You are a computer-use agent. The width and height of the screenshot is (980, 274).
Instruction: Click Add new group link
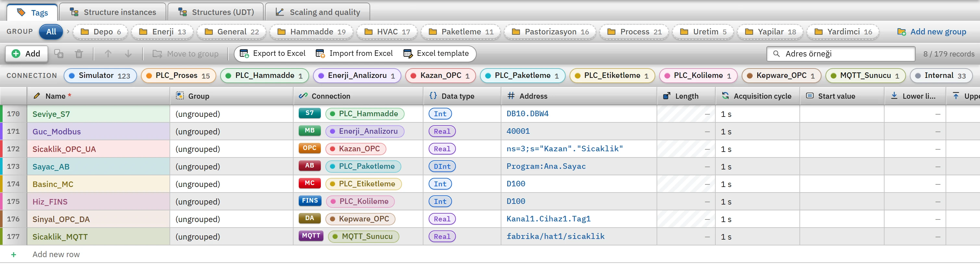coord(932,31)
